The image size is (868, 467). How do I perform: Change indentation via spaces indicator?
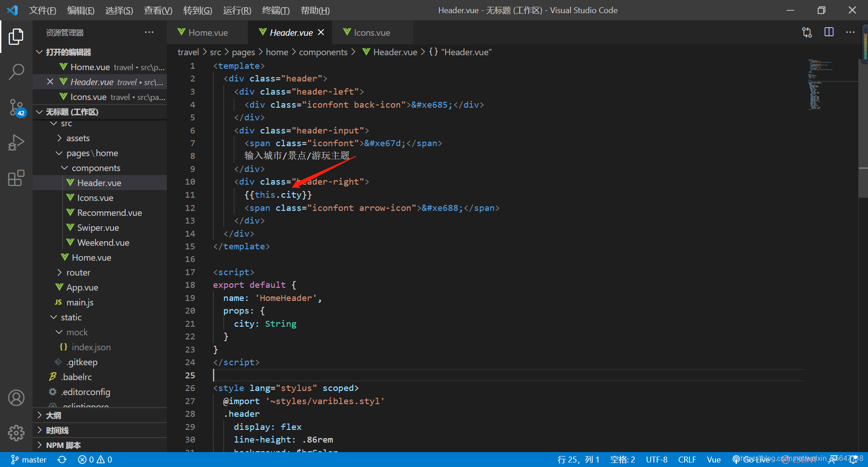(623, 459)
